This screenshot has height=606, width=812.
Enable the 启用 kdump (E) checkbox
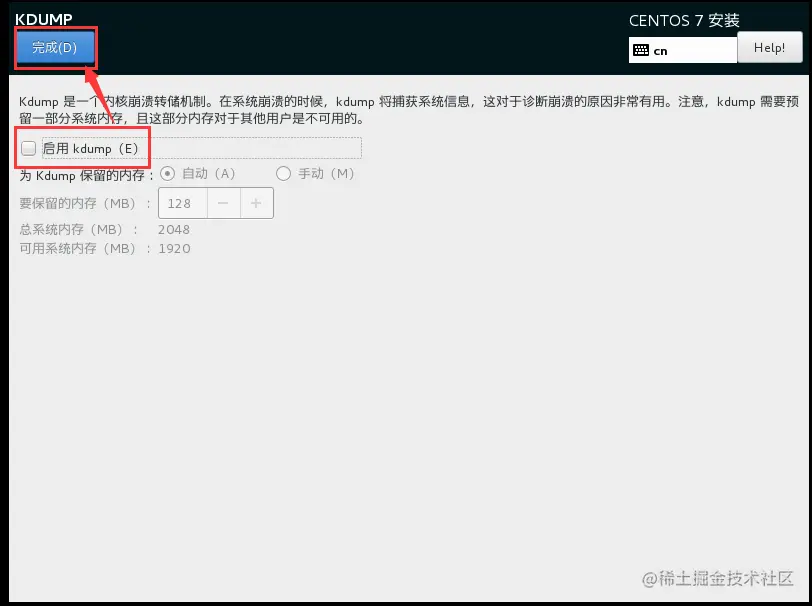(x=28, y=149)
